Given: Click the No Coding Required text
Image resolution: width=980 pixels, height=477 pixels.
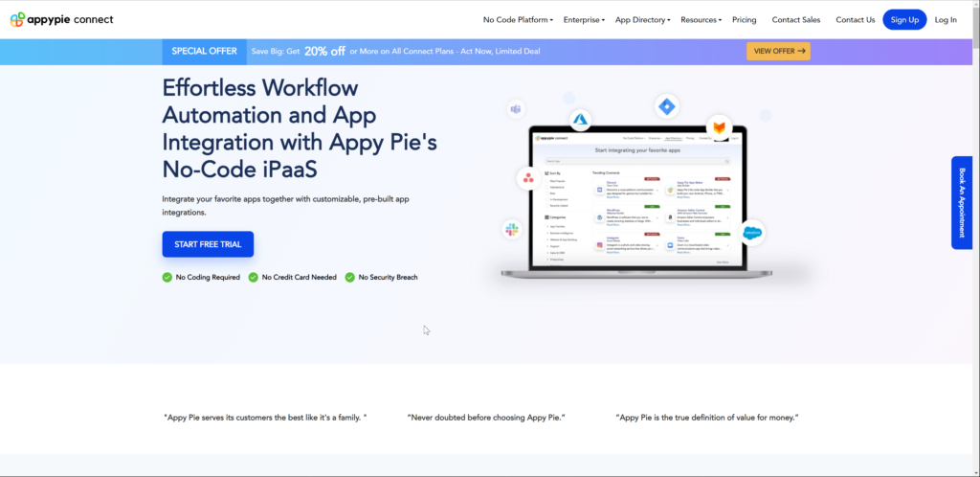Looking at the screenshot, I should 208,277.
